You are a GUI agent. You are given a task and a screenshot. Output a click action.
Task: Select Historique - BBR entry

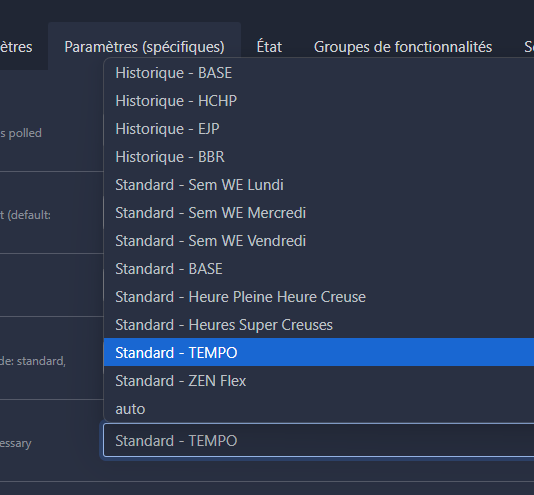319,157
